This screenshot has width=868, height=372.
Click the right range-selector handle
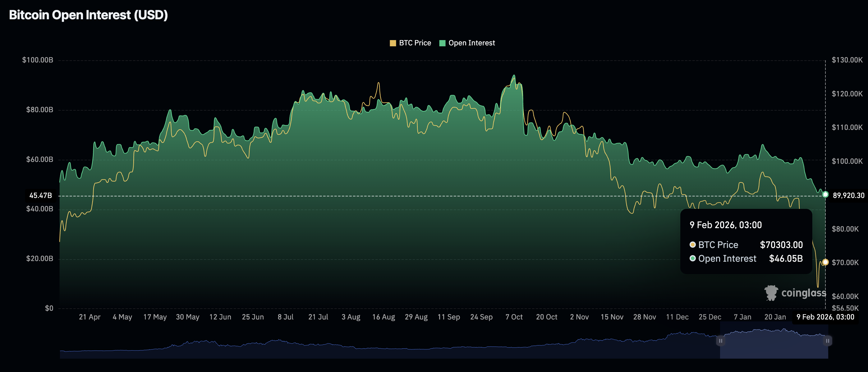(827, 341)
